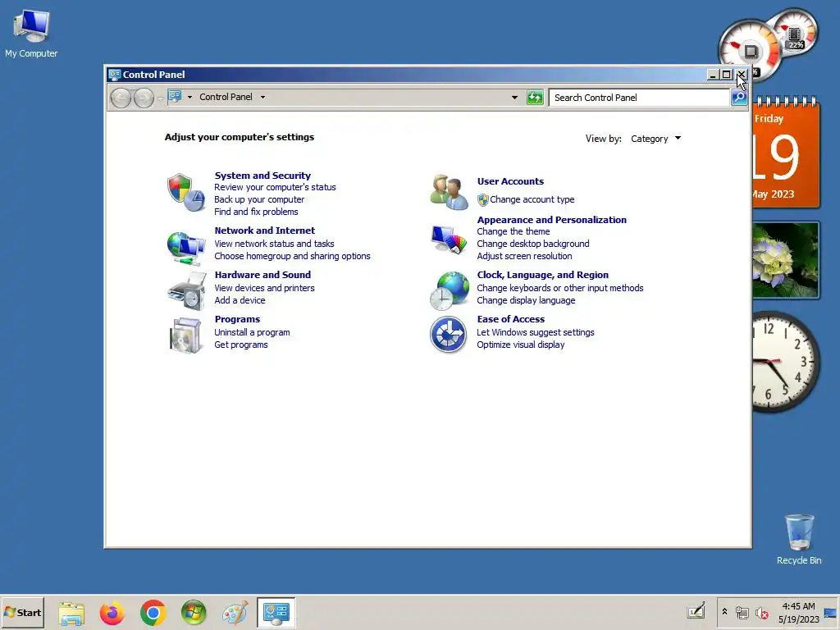The height and width of the screenshot is (630, 840).
Task: Click Adjust screen resolution
Action: tap(524, 256)
